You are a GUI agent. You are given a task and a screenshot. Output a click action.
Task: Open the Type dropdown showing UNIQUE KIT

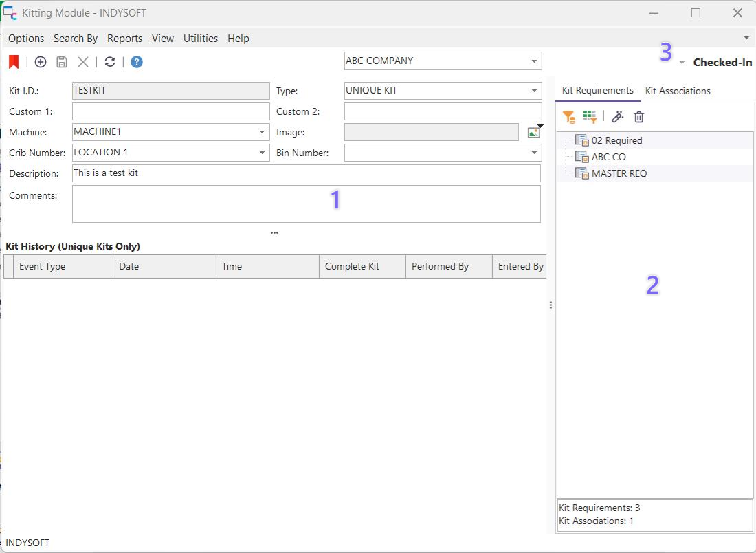534,91
